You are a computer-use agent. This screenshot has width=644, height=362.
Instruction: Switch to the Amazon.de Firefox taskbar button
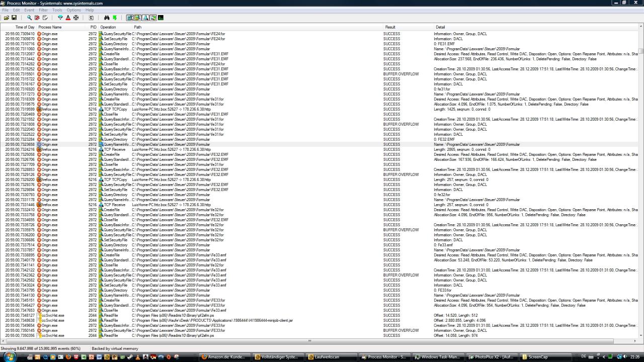click(224, 357)
